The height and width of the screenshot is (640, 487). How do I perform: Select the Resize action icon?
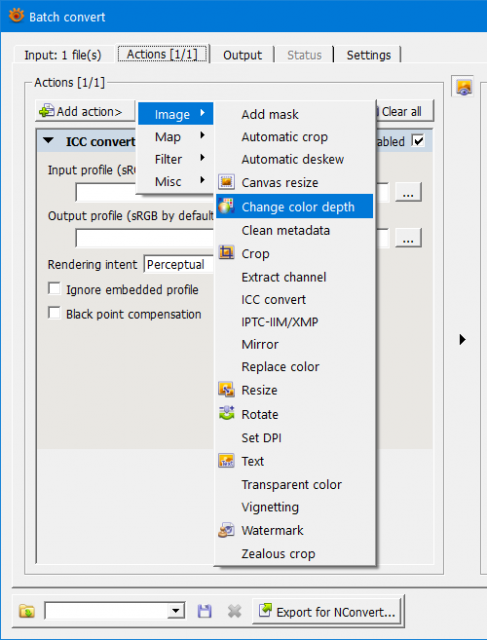tap(226, 389)
